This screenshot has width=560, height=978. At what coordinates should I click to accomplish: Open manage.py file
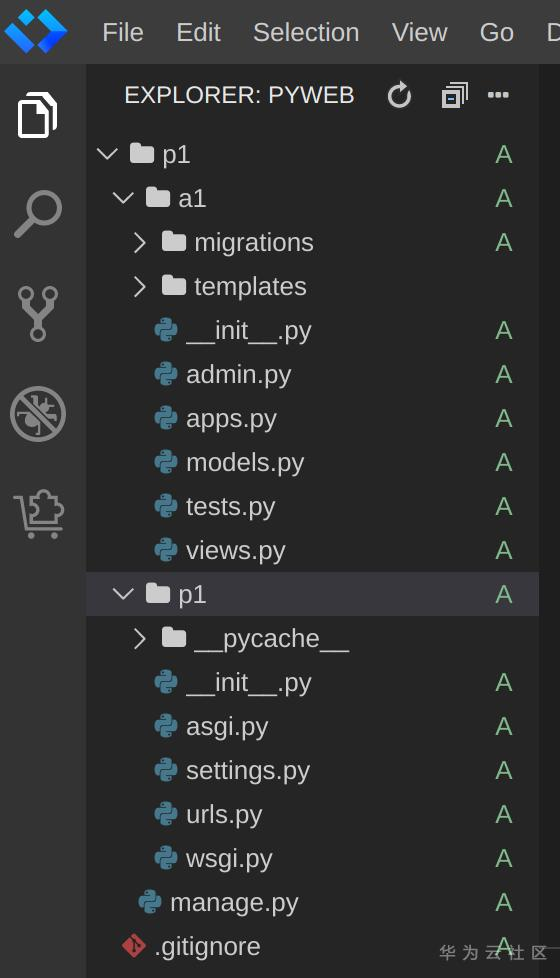coord(312,902)
